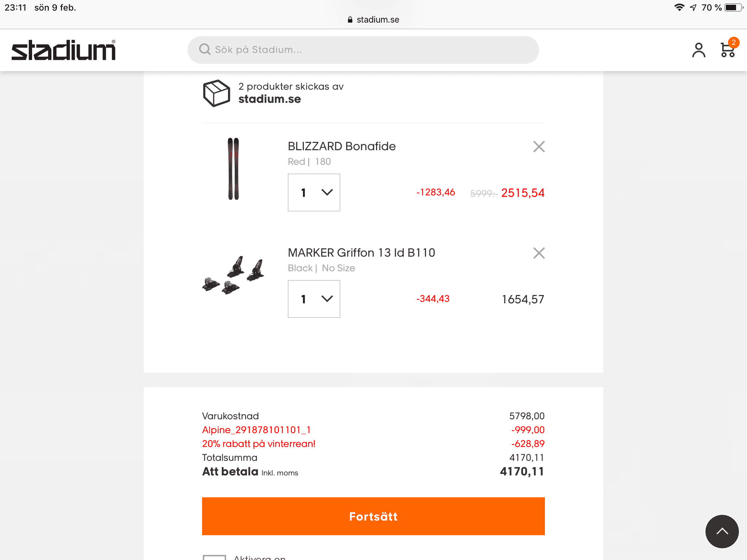Toggle the 'Aktivera en' checkbox
Image resolution: width=747 pixels, height=560 pixels.
pos(214,557)
